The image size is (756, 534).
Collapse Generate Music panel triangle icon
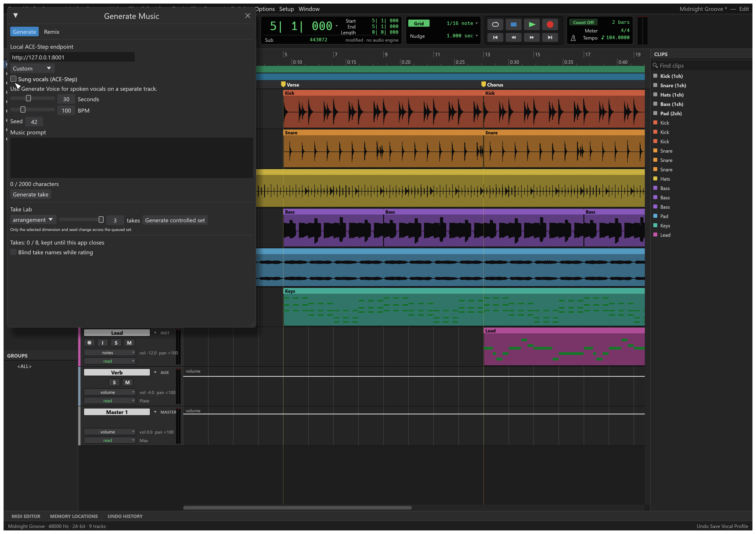tap(16, 16)
